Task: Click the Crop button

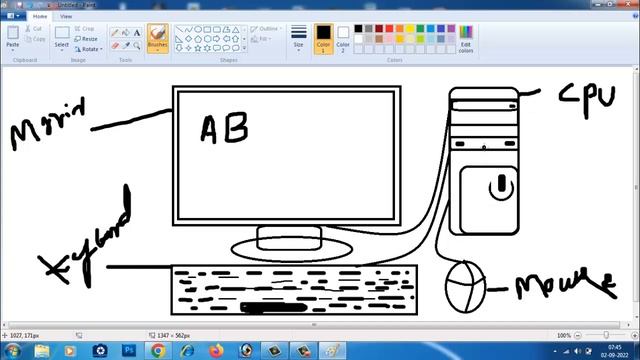Action: coord(84,29)
